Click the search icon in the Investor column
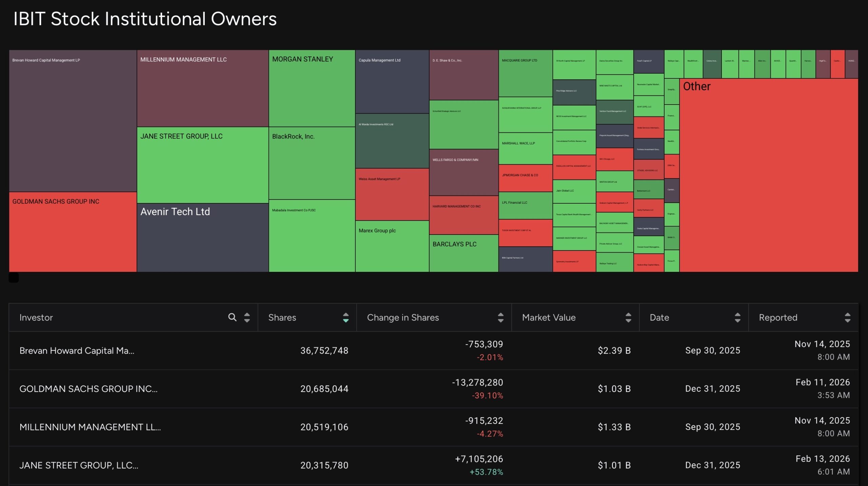This screenshot has width=868, height=486. 232,318
